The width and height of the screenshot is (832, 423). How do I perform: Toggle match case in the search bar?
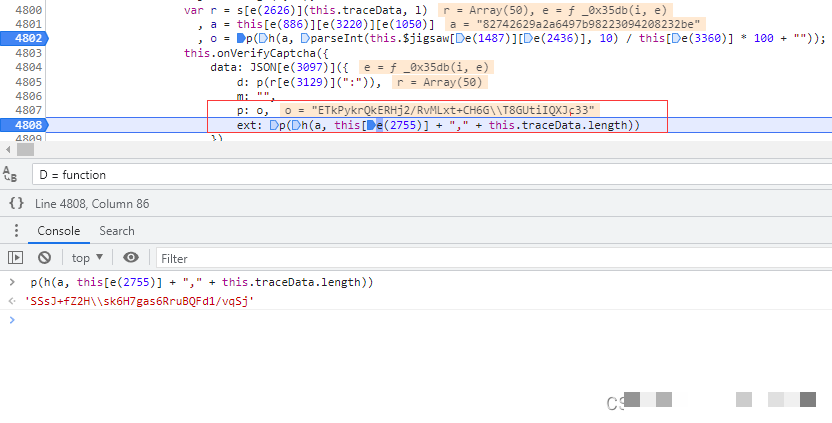pos(11,174)
